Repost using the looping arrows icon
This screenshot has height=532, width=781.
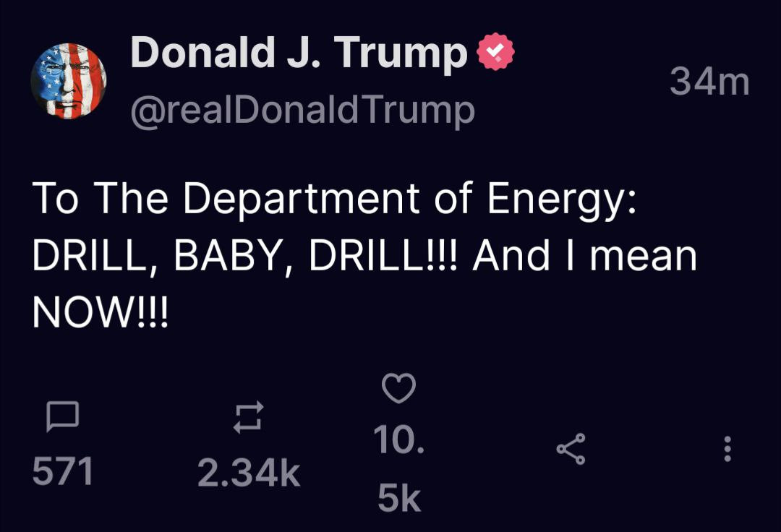coord(249,418)
